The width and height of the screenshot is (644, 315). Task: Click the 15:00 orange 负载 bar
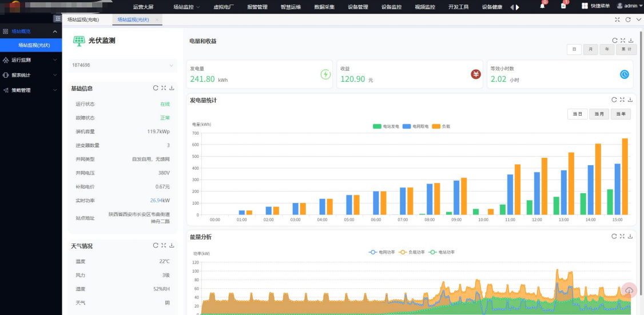(625, 177)
